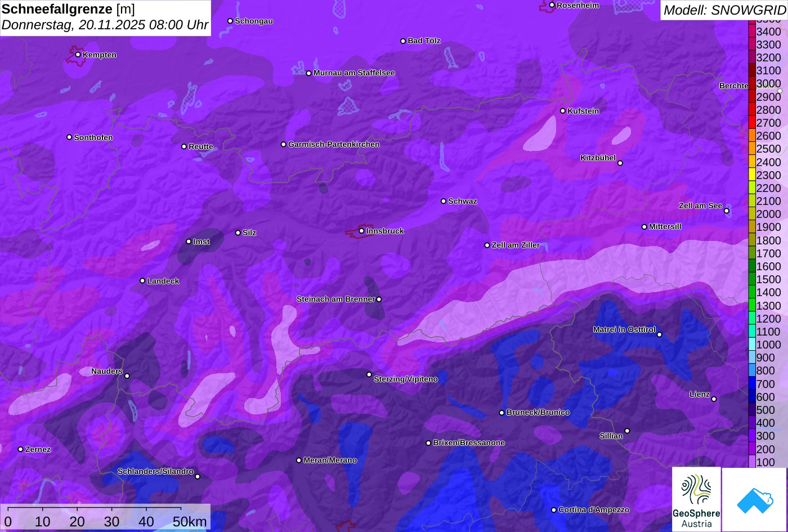Click the 'Sterzing/Vipiteno' label text

pyautogui.click(x=406, y=379)
